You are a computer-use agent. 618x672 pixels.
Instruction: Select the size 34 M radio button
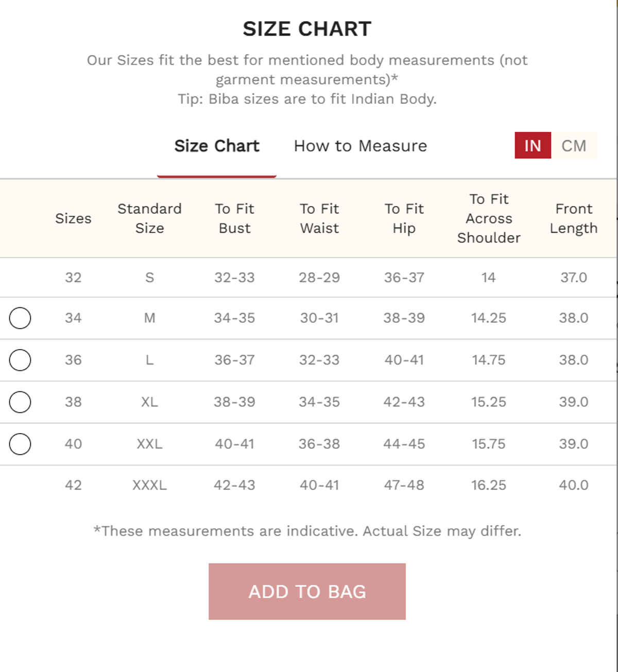pyautogui.click(x=20, y=318)
